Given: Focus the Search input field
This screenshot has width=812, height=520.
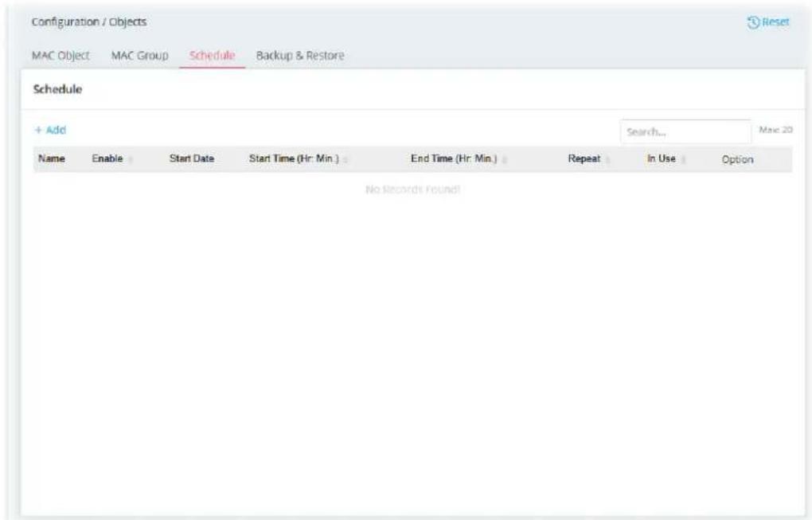Looking at the screenshot, I should pos(685,131).
